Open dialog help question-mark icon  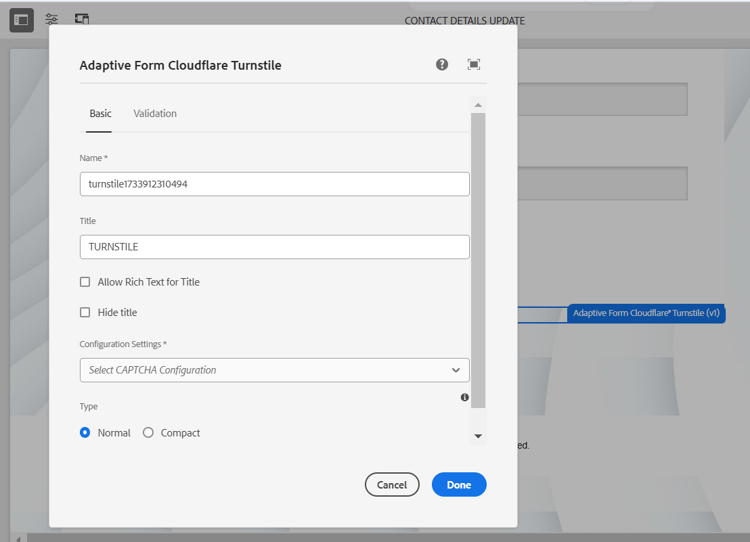point(442,65)
